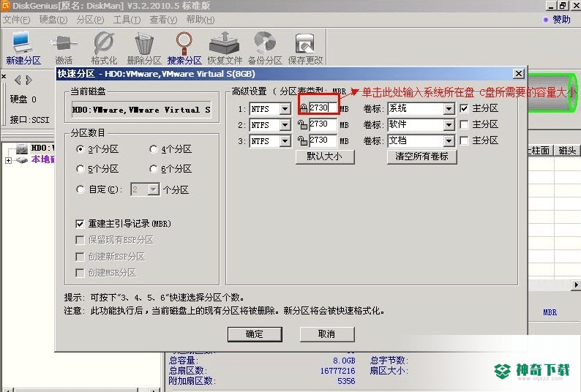
Task: Click the current disk name field
Action: pos(141,110)
